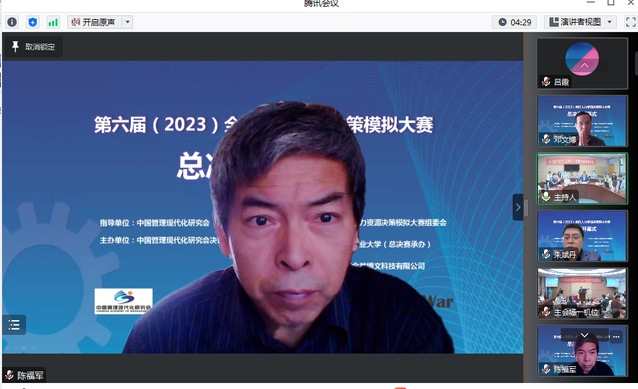The width and height of the screenshot is (638, 389).
Task: Open the 演讲者视图 view menu
Action: pyautogui.click(x=575, y=22)
